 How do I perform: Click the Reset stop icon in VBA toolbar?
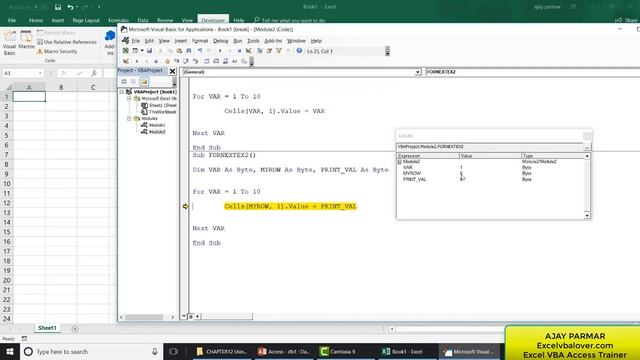point(239,51)
